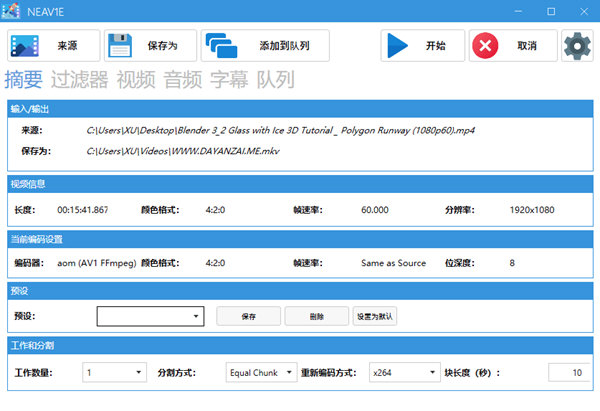The height and width of the screenshot is (411, 600).
Task: Click the 设置为默认 button
Action: [375, 316]
